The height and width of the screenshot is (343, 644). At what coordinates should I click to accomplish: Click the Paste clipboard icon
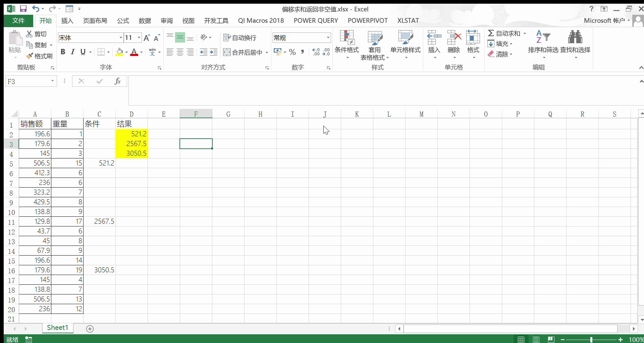(15, 39)
